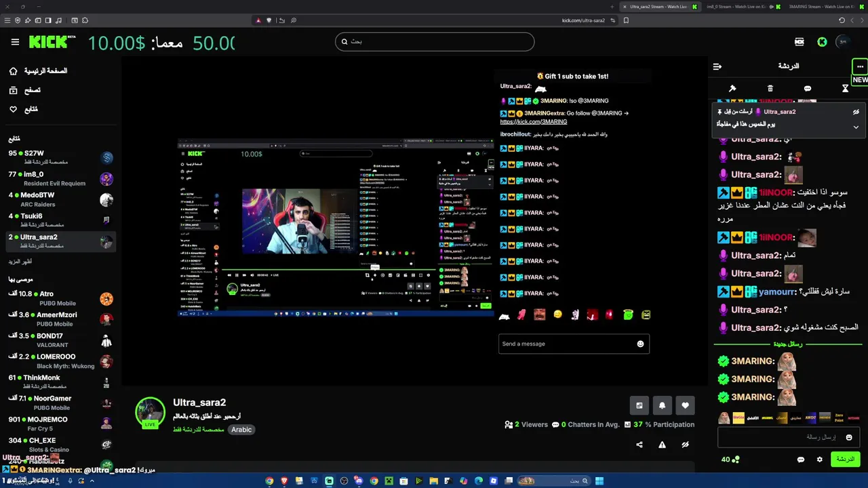Screen dimensions: 868x488
Task: Send message with green الدردشة button
Action: coord(845,459)
